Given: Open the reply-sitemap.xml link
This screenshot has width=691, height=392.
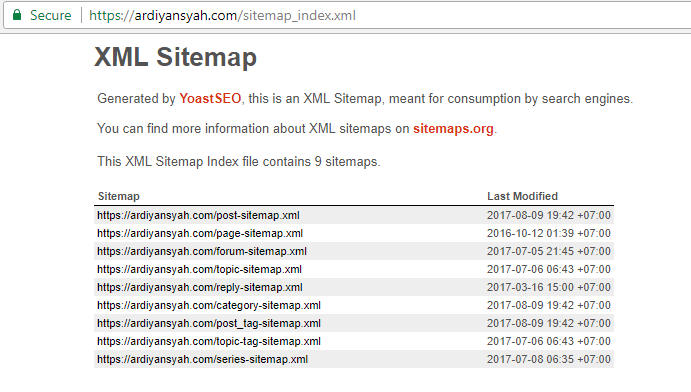Looking at the screenshot, I should (200, 287).
